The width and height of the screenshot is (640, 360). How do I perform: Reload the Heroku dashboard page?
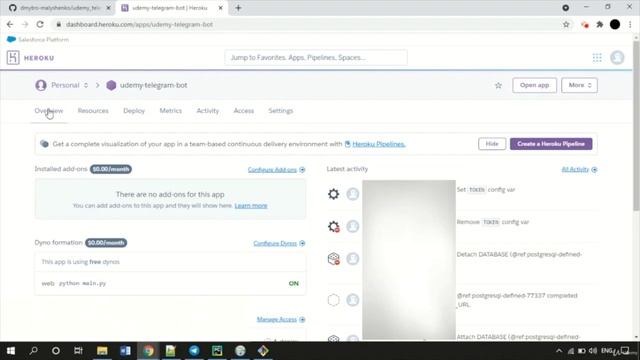[40, 24]
